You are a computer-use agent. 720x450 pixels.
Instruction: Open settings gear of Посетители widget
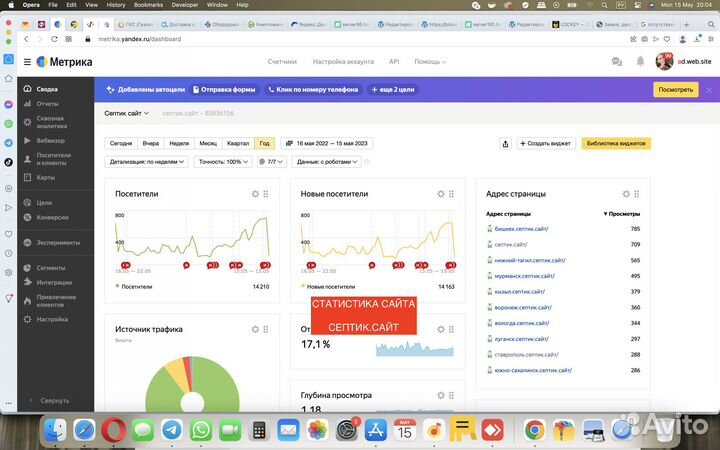pos(255,194)
